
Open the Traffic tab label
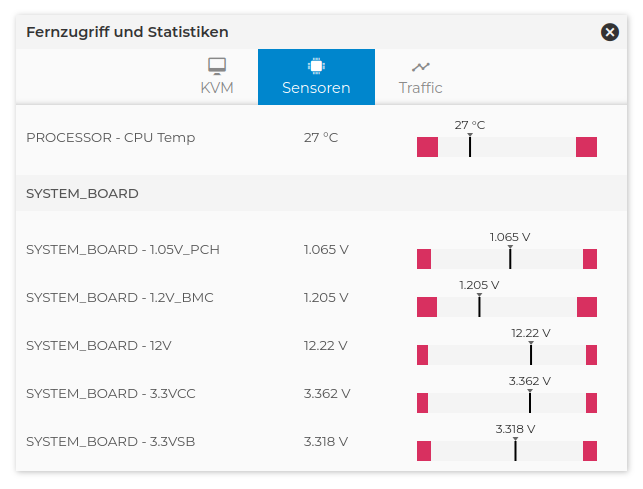click(420, 88)
